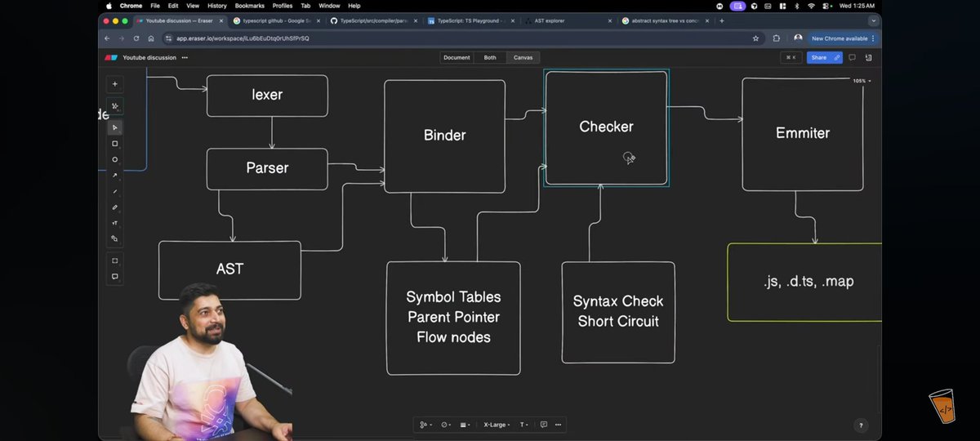Viewport: 980px width, 441px height.
Task: Click the Share button
Action: coord(823,58)
